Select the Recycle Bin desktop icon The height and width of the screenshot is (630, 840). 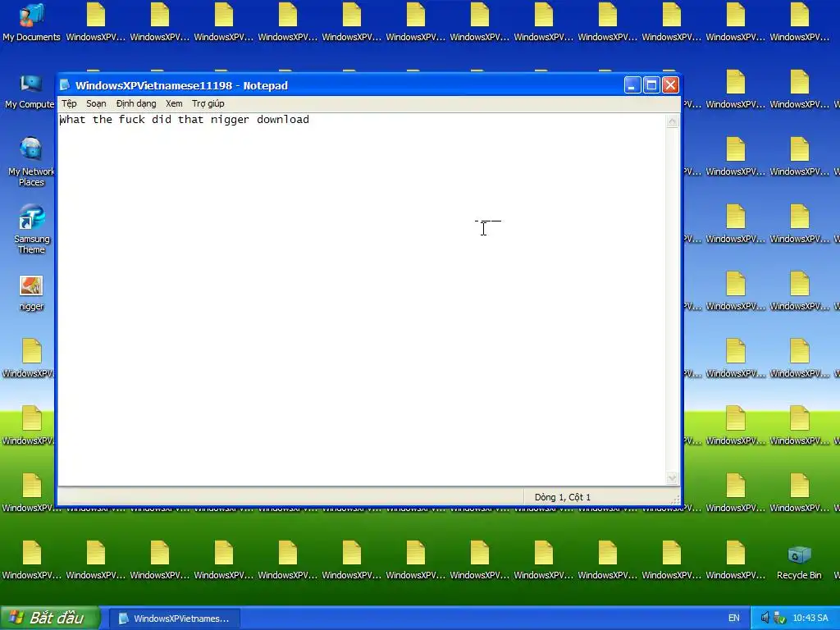[799, 561]
